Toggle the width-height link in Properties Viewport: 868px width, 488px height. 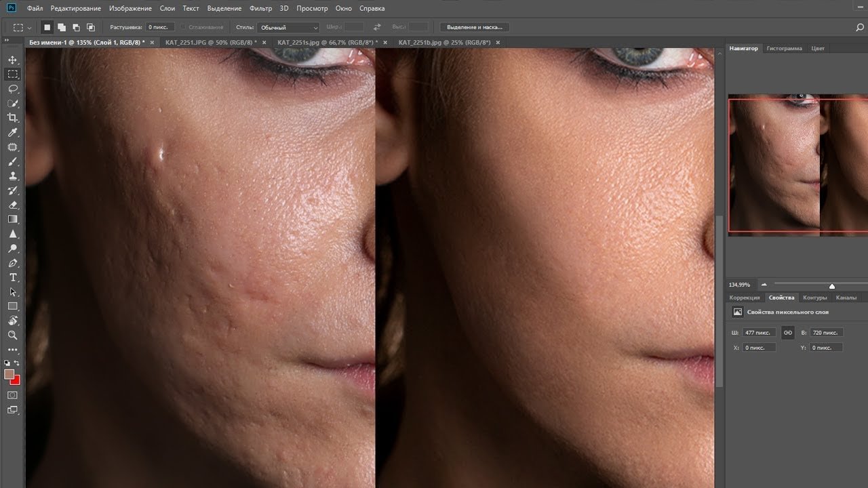coord(787,333)
